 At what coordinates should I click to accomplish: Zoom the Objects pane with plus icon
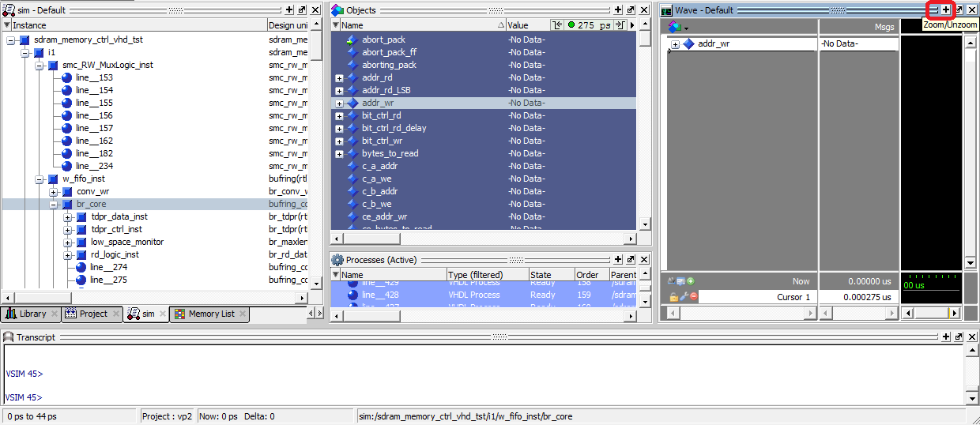(x=618, y=10)
